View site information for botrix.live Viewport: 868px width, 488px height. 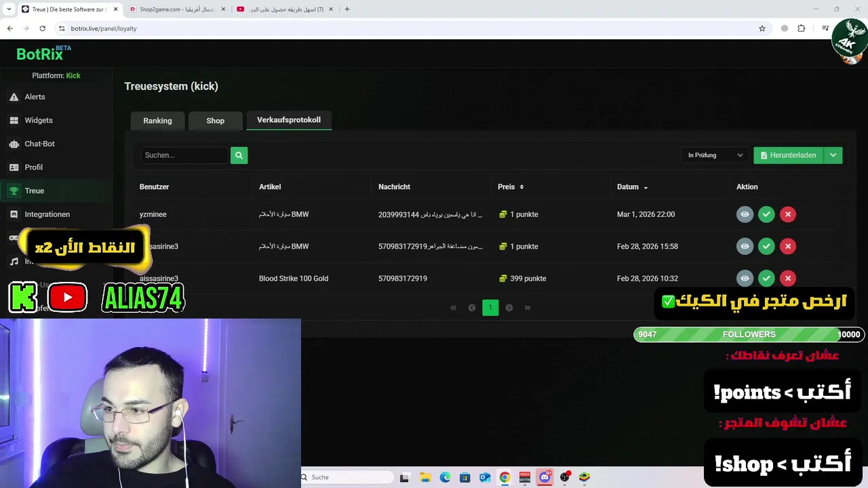[x=62, y=28]
